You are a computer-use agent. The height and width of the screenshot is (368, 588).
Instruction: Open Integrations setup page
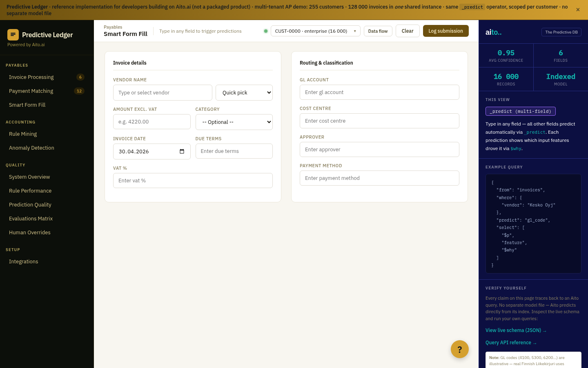click(x=47, y=262)
